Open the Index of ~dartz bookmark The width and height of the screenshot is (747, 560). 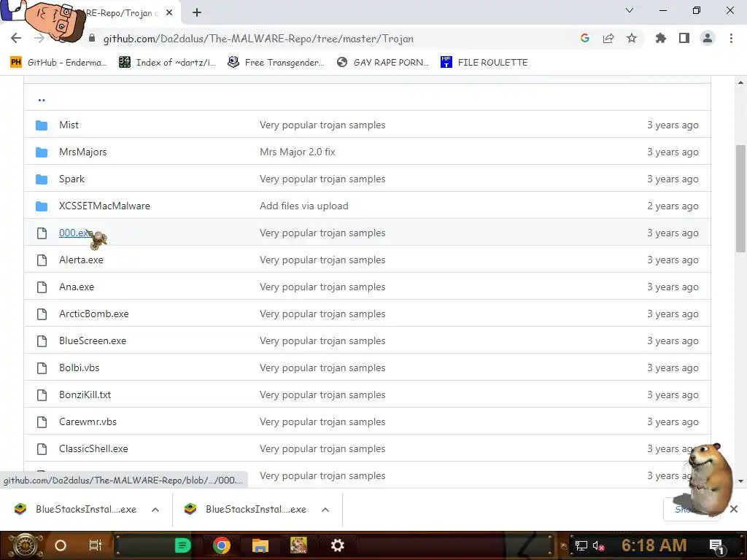167,63
